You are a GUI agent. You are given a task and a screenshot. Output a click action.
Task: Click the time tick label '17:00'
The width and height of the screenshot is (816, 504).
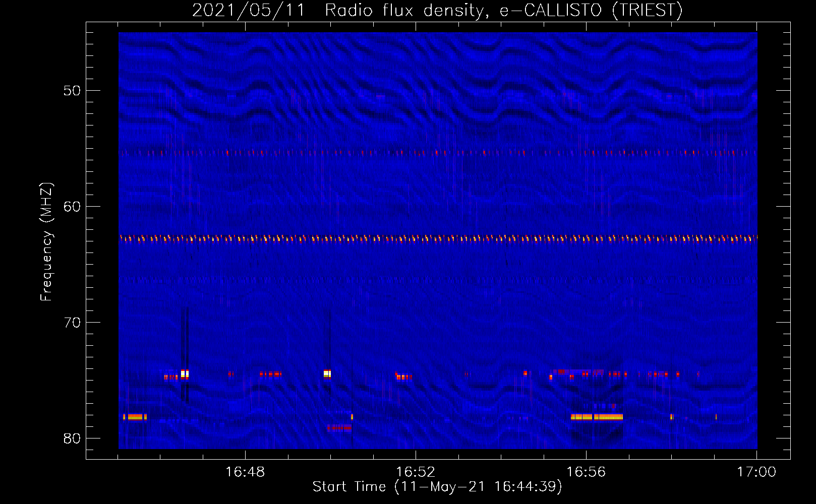(756, 472)
